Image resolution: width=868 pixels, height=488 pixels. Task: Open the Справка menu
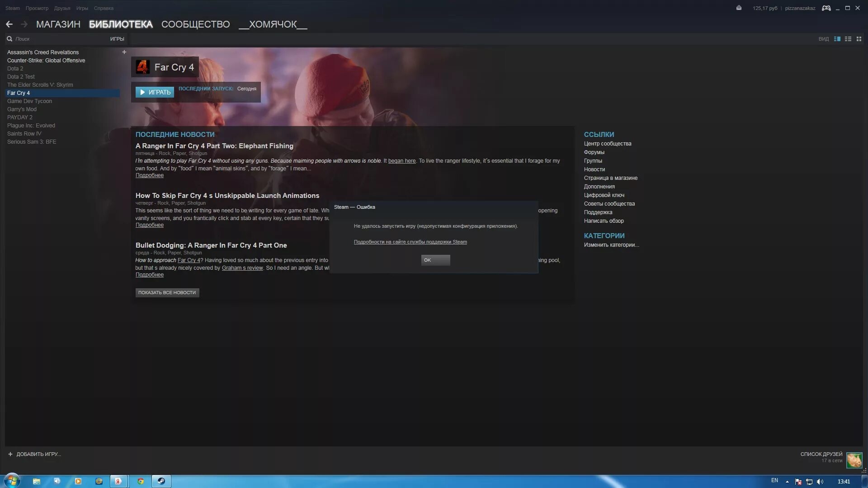(x=104, y=8)
